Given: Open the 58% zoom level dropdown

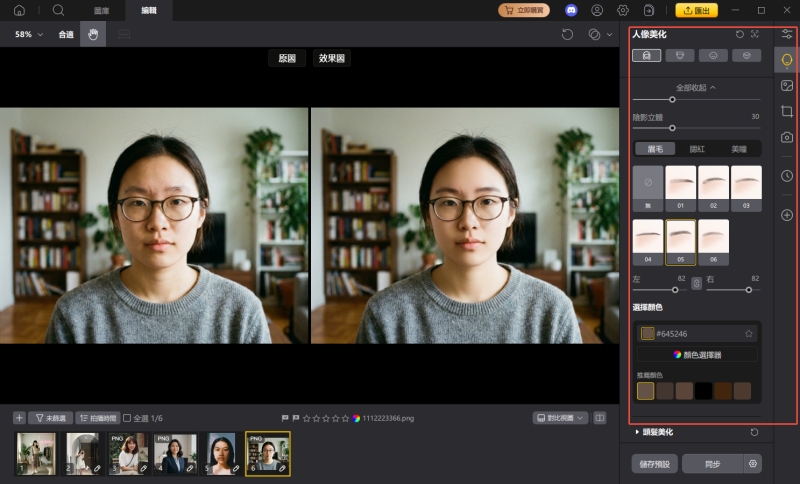Looking at the screenshot, I should click(28, 34).
